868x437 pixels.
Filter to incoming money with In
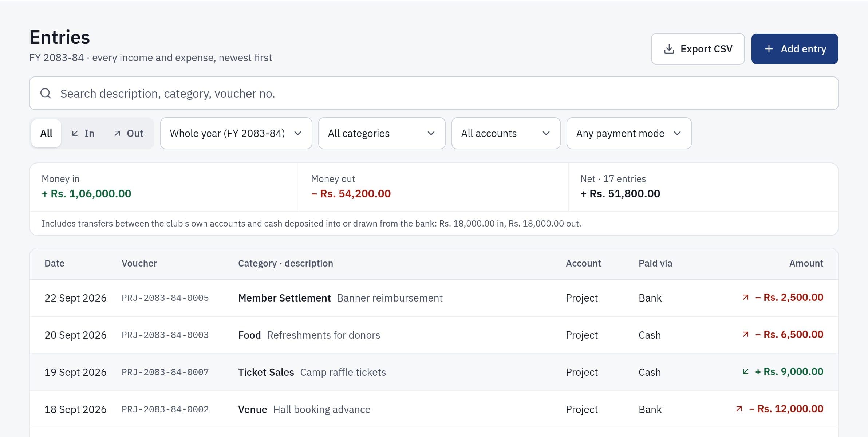83,133
